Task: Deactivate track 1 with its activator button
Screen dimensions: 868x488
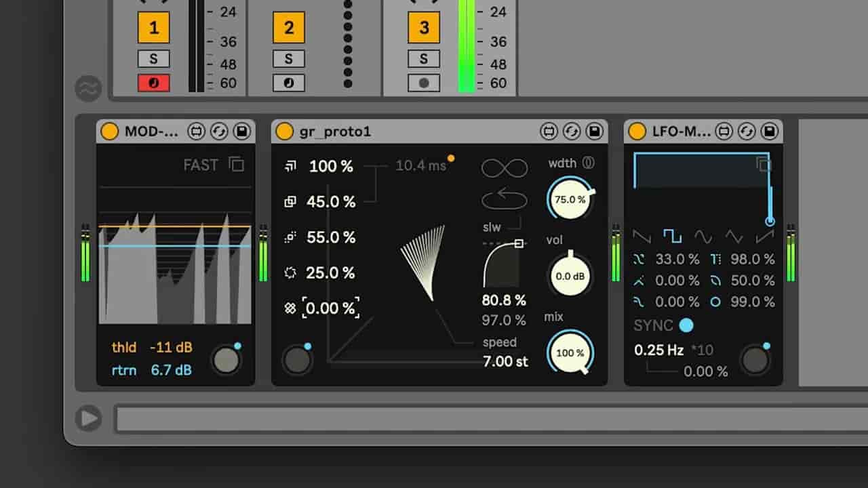Action: 153,28
